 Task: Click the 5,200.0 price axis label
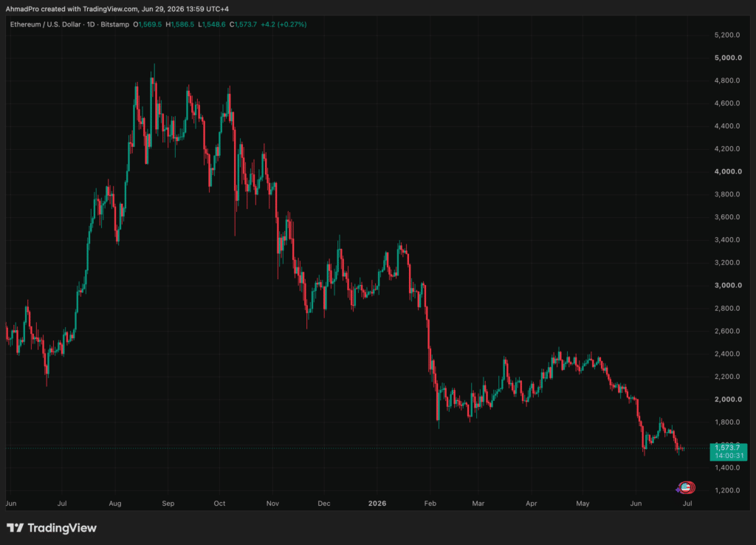pyautogui.click(x=727, y=35)
